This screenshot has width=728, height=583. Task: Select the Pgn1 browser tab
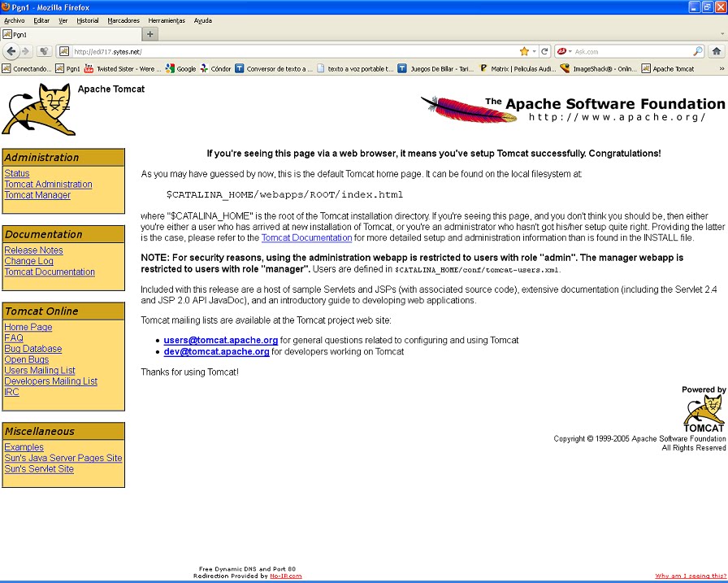click(x=71, y=34)
